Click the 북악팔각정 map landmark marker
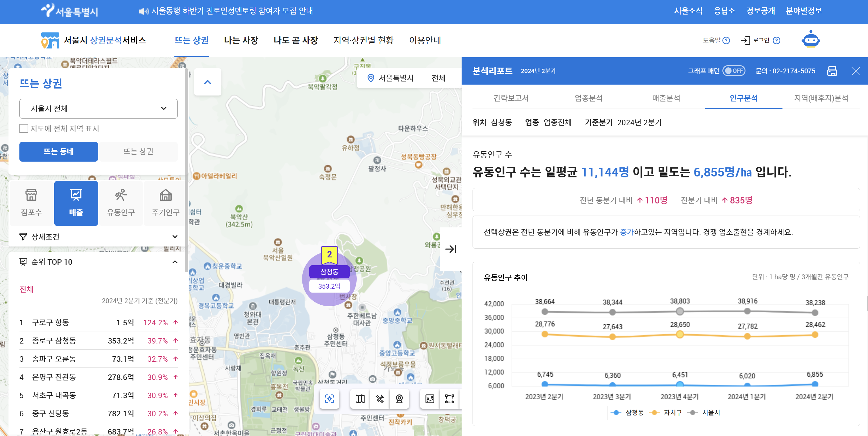 (x=322, y=79)
